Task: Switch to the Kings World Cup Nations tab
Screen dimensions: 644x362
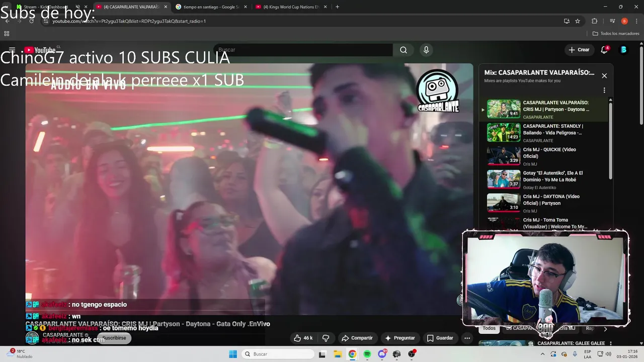Action: point(291,7)
